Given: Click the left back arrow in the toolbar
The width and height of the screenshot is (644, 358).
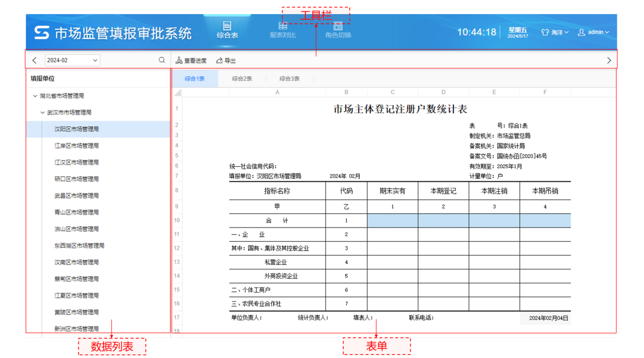Looking at the screenshot, I should click(34, 59).
